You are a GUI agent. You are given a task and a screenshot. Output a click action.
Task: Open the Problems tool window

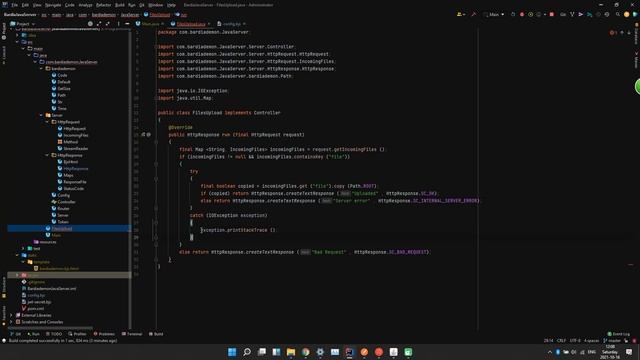tap(104, 334)
